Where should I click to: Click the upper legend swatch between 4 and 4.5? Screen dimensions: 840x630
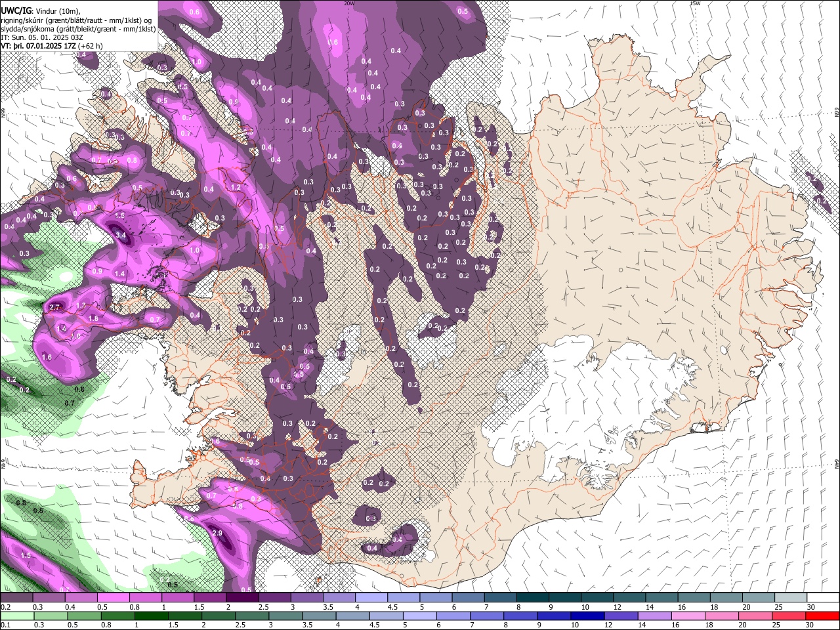pyautogui.click(x=371, y=598)
